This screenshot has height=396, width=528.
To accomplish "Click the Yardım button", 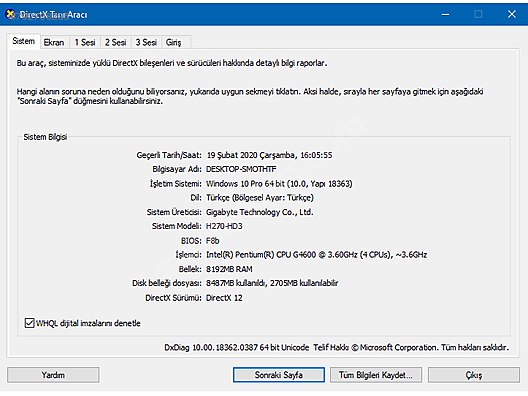I will [53, 375].
